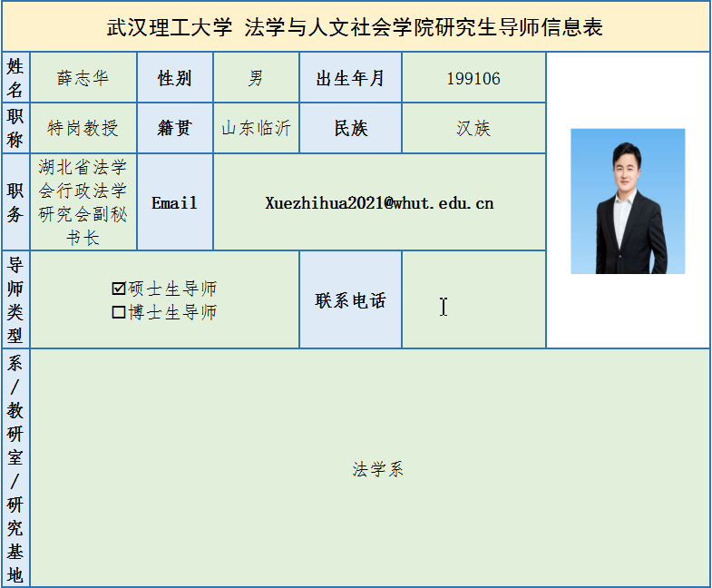Select the birth date value 199106
The width and height of the screenshot is (712, 588).
pos(473,78)
